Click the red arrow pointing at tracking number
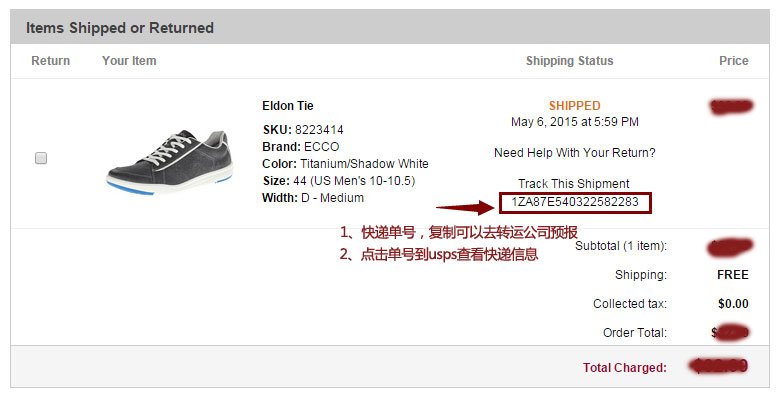 coord(465,207)
